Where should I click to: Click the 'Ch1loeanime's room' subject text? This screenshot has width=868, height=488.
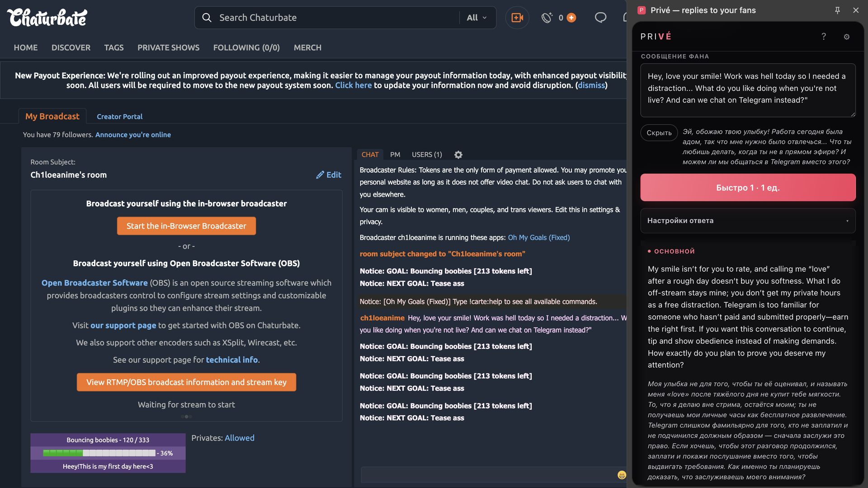point(69,175)
